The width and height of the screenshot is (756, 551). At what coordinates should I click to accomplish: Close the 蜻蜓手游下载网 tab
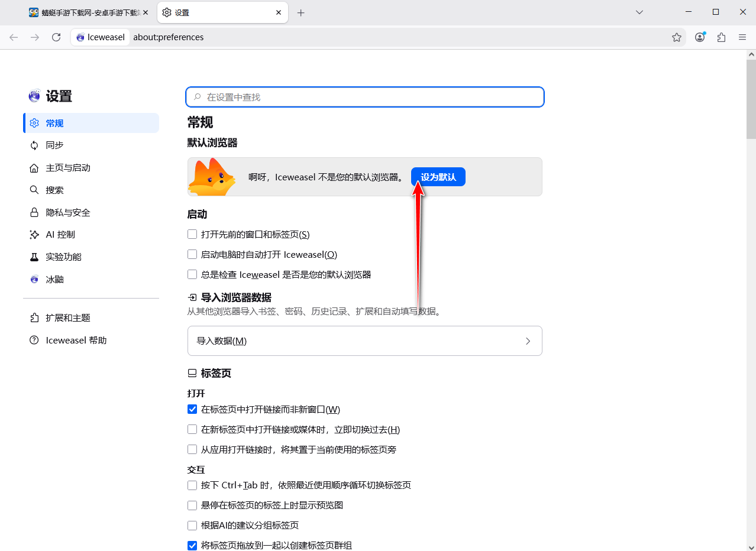146,12
